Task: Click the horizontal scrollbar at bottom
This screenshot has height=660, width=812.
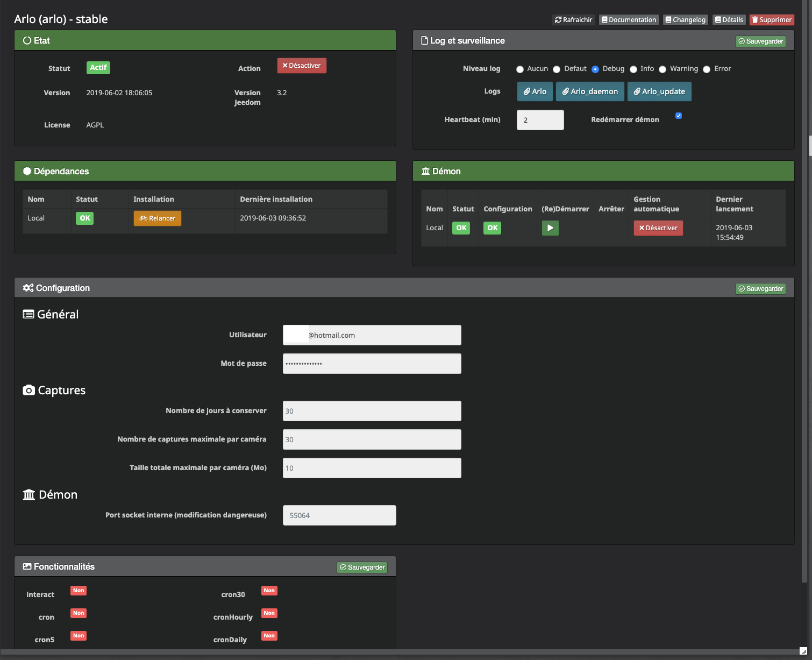Action: (x=400, y=652)
